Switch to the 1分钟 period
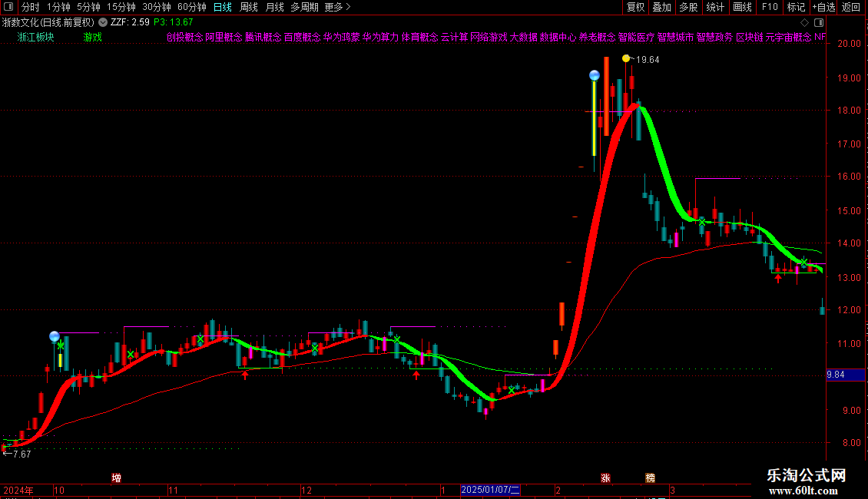 (x=58, y=7)
